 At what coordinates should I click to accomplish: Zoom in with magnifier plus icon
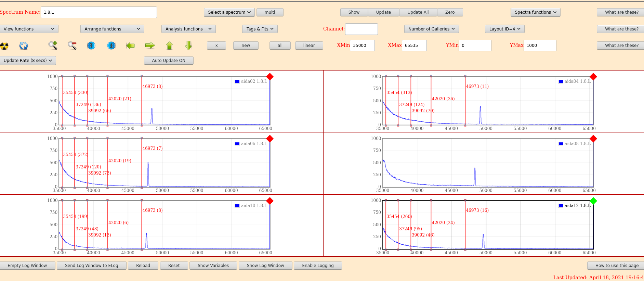coord(53,45)
